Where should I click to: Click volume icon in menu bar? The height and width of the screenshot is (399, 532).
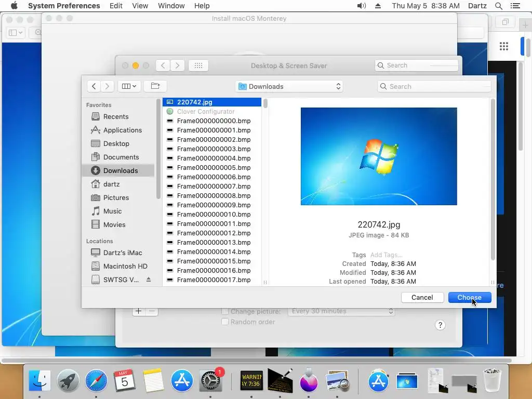point(362,6)
